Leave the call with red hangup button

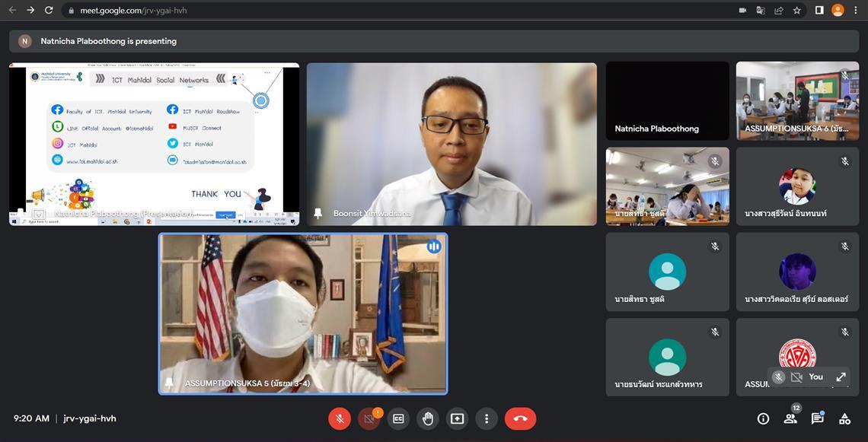pyautogui.click(x=520, y=418)
